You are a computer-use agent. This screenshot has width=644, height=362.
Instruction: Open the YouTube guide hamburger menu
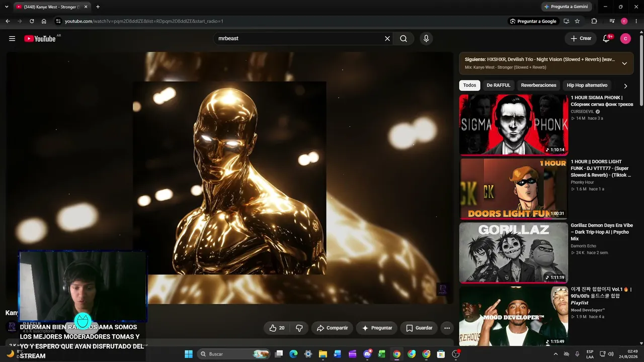[12, 39]
